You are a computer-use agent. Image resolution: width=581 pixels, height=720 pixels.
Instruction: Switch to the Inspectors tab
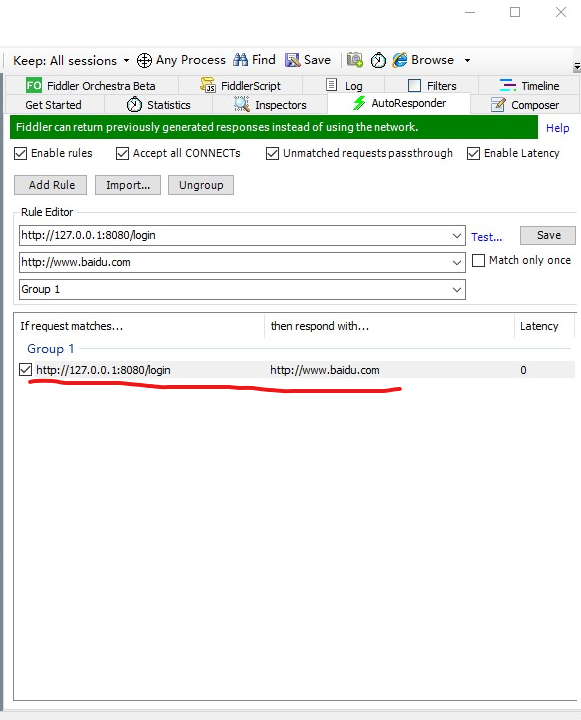pyautogui.click(x=270, y=105)
